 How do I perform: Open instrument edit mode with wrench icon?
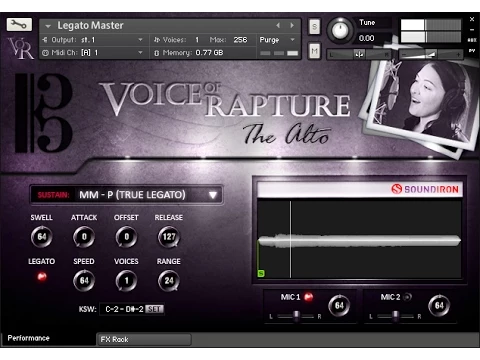(x=19, y=25)
